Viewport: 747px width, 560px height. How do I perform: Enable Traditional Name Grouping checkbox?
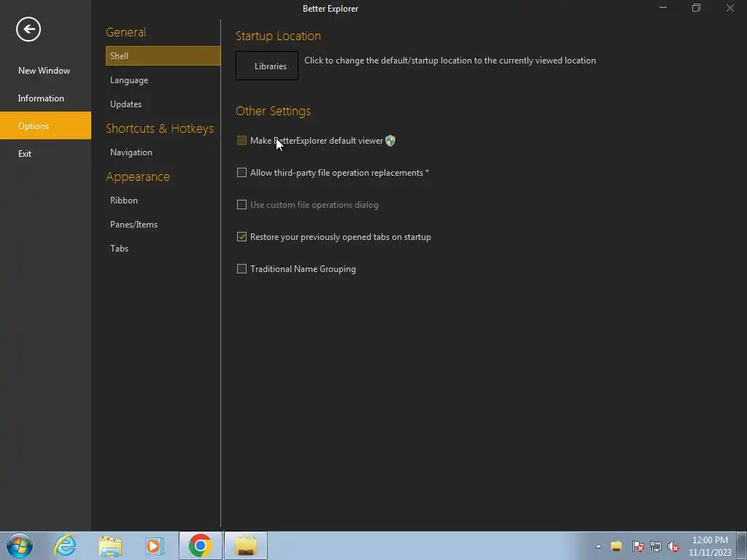[x=241, y=269]
